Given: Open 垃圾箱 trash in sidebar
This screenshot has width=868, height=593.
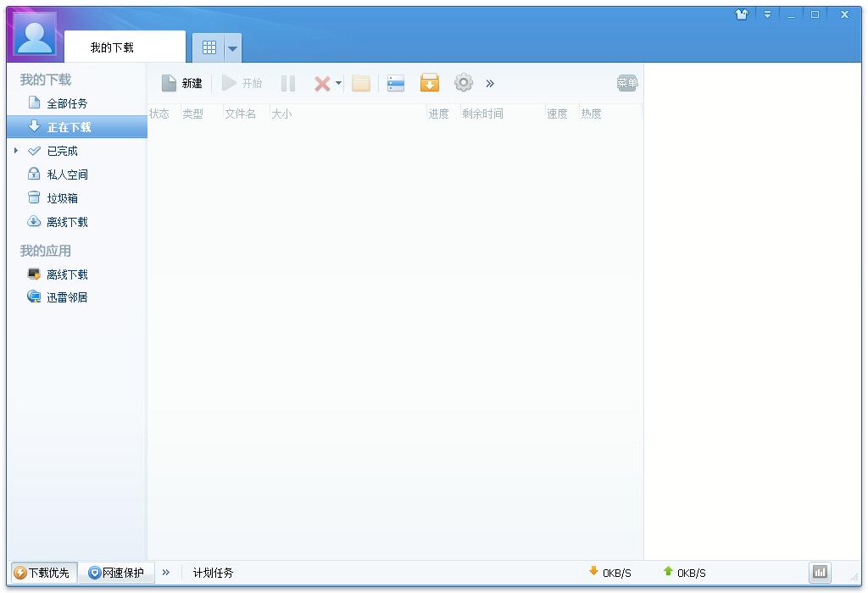Looking at the screenshot, I should pos(62,198).
